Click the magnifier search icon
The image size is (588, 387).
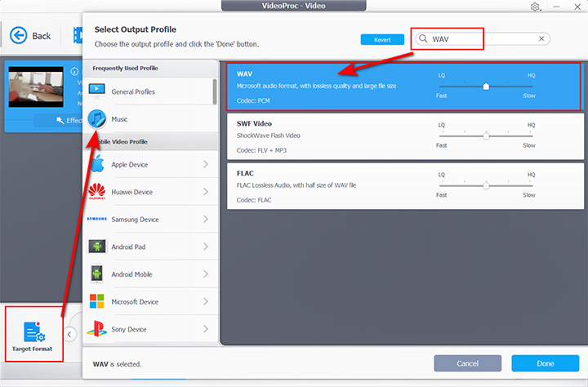[423, 38]
